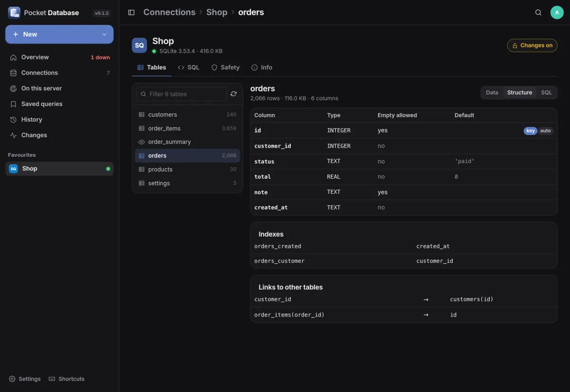Image resolution: width=570 pixels, height=392 pixels.
Task: Select the products table
Action: pos(188,169)
